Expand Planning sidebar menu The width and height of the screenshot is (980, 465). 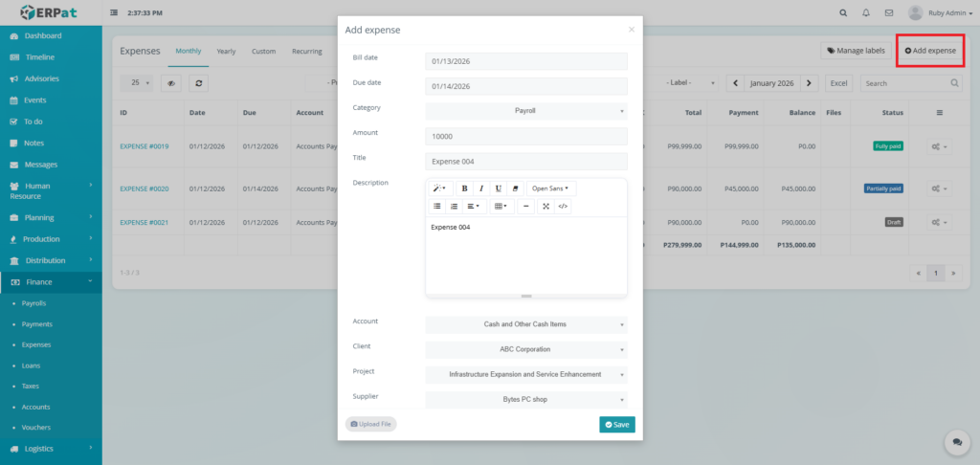(52, 217)
